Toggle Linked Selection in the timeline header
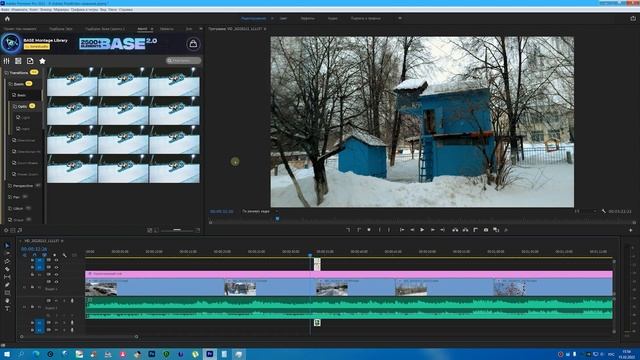Screen dimensions: 640x360 (x=44, y=255)
